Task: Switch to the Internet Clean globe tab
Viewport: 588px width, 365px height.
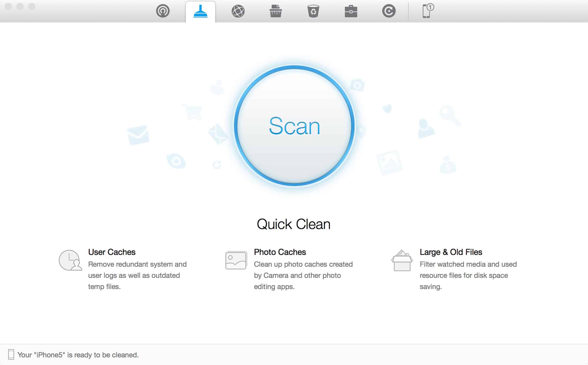Action: click(238, 11)
